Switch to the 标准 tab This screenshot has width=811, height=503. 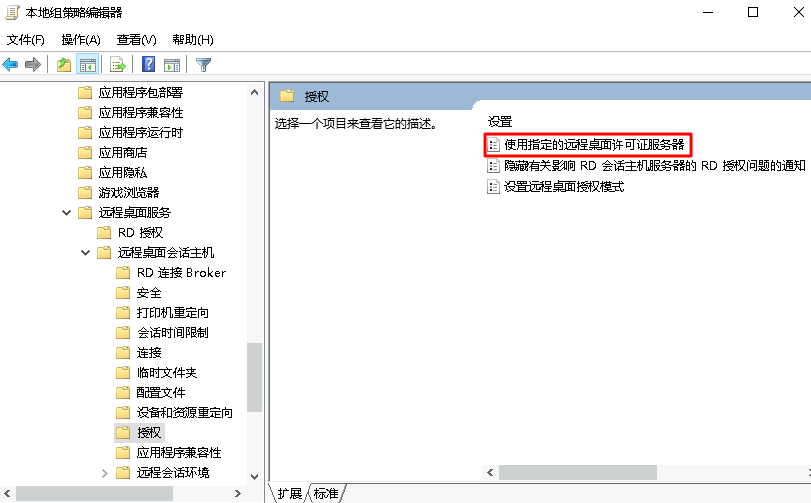(326, 494)
